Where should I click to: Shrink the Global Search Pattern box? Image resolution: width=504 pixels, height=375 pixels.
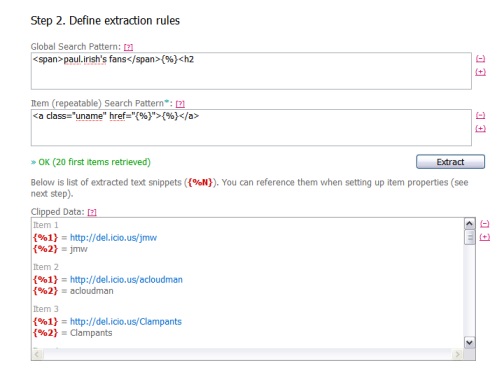480,59
